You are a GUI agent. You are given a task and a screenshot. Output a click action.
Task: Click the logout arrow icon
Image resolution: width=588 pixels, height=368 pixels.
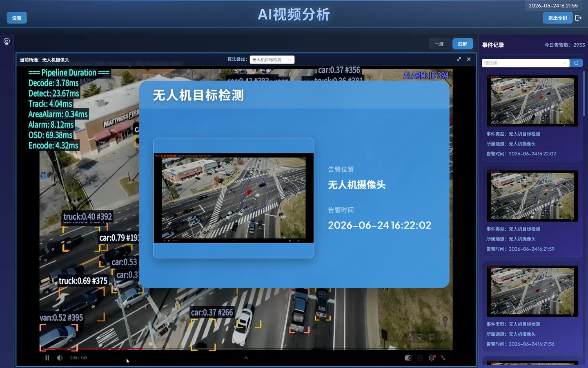pyautogui.click(x=578, y=18)
